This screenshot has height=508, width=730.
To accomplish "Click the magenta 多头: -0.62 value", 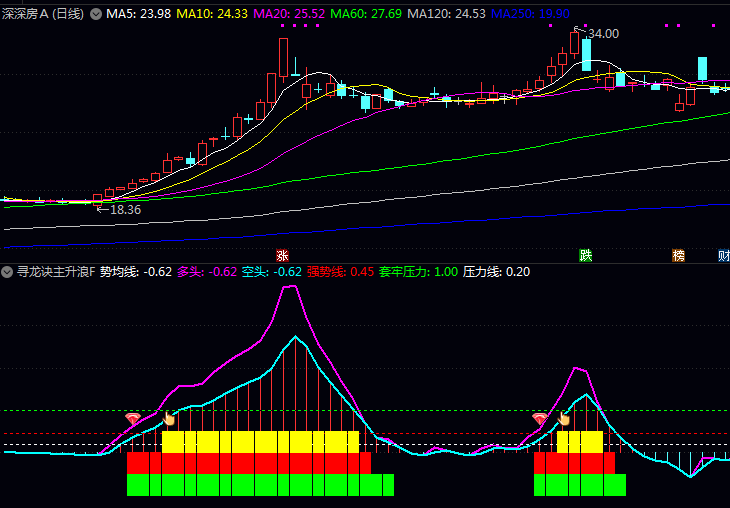I will [x=207, y=272].
